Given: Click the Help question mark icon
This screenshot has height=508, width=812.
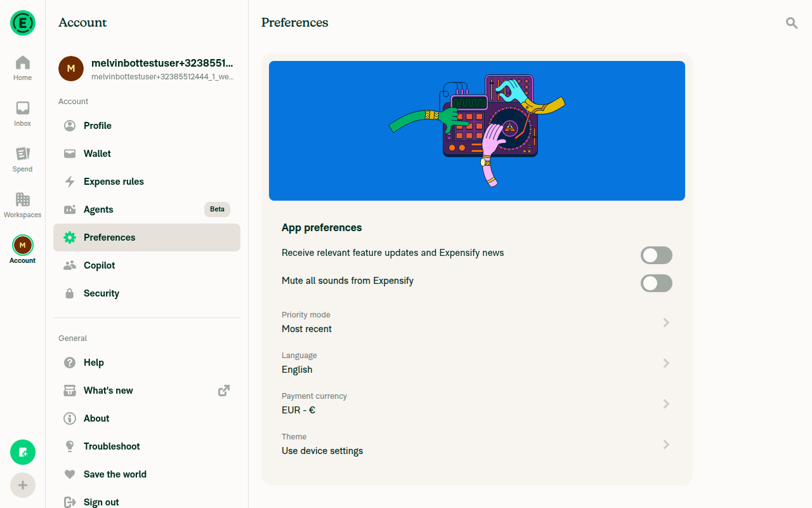Looking at the screenshot, I should 70,363.
